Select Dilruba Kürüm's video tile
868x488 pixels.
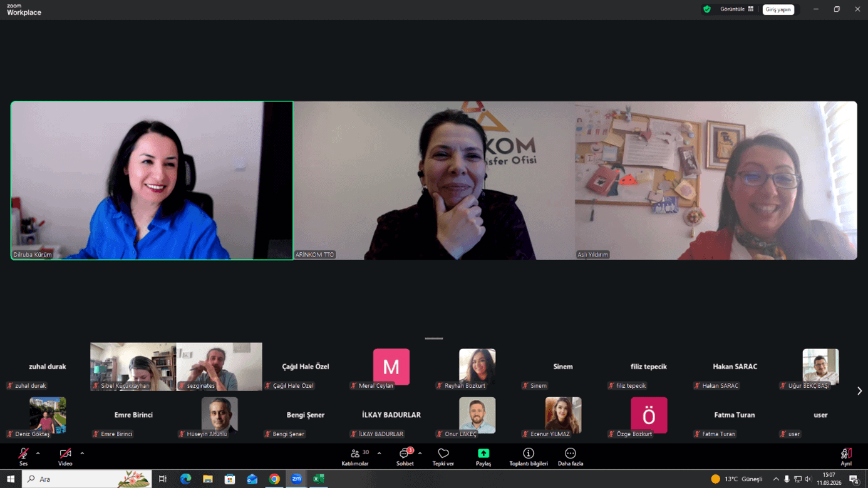point(152,180)
